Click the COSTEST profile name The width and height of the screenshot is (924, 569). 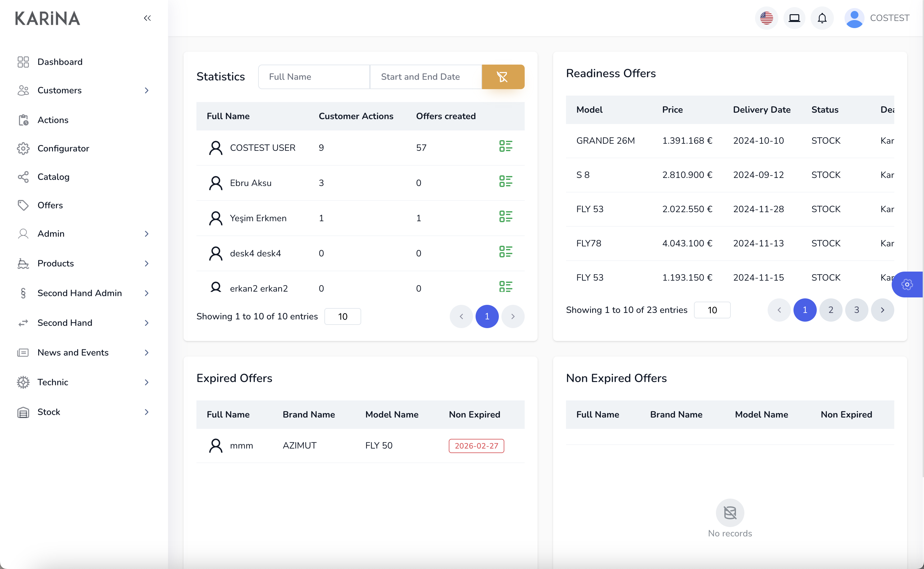(890, 18)
